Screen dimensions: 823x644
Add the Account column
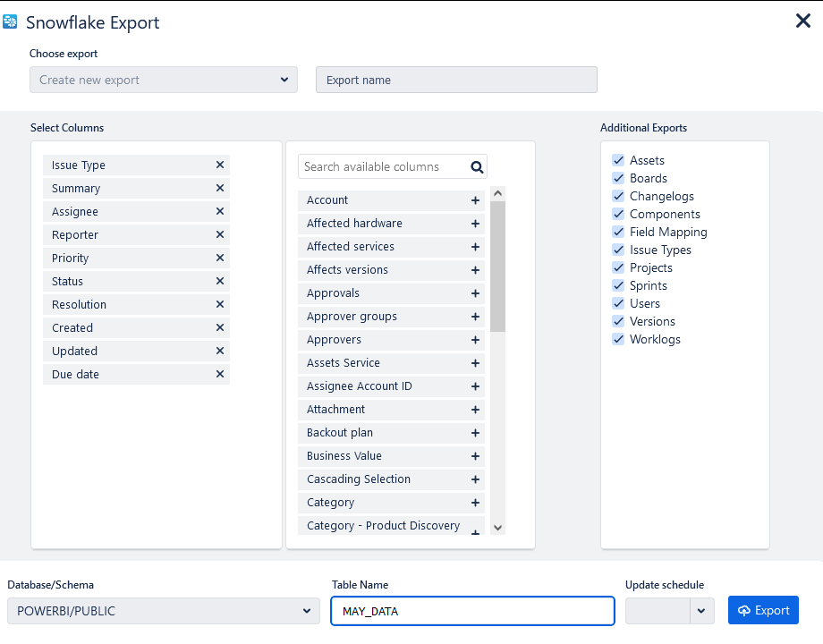[475, 200]
